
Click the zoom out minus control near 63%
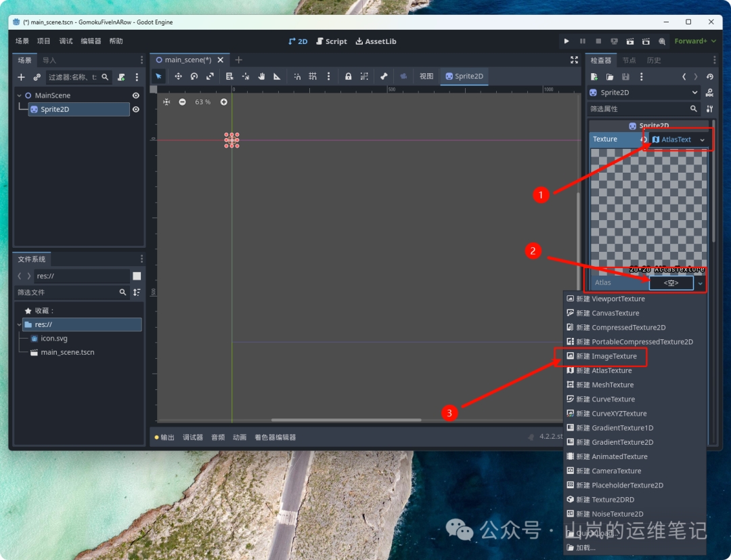tap(182, 102)
